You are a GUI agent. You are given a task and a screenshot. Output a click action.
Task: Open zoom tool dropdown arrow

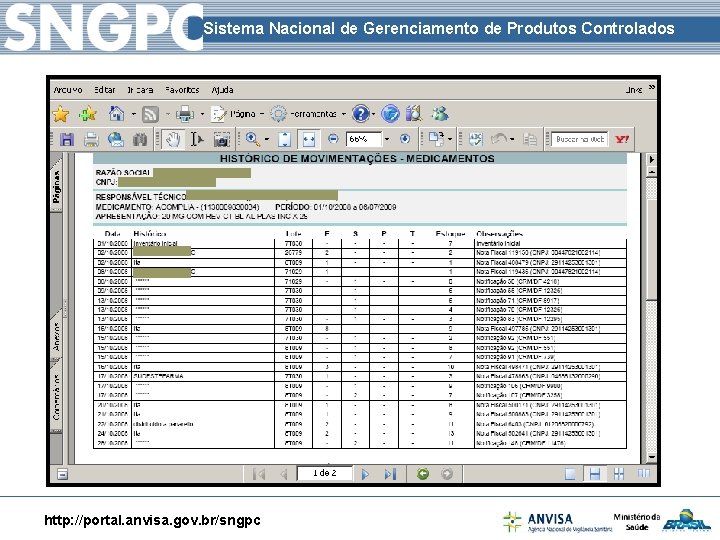(x=266, y=139)
